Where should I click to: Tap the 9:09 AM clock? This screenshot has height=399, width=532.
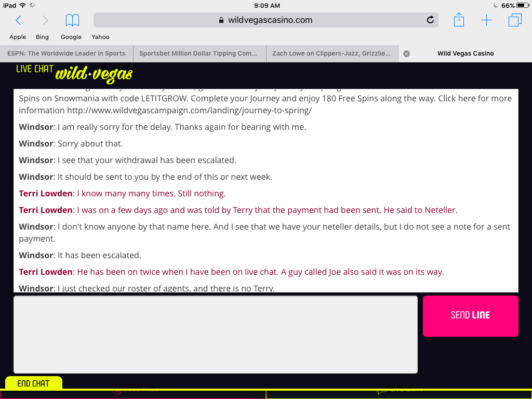[267, 5]
